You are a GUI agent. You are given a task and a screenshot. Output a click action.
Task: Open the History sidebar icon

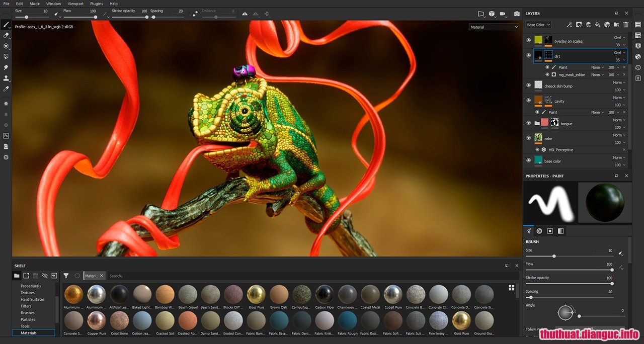pyautogui.click(x=638, y=67)
